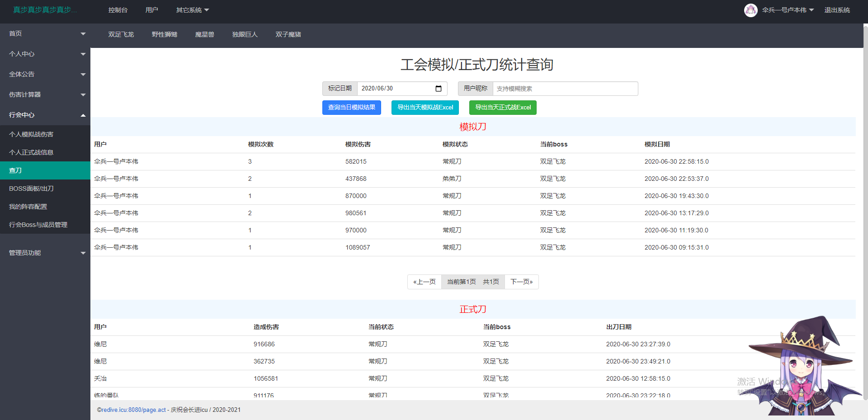
Task: Click the 当前第1页 page indicator
Action: pyautogui.click(x=462, y=282)
